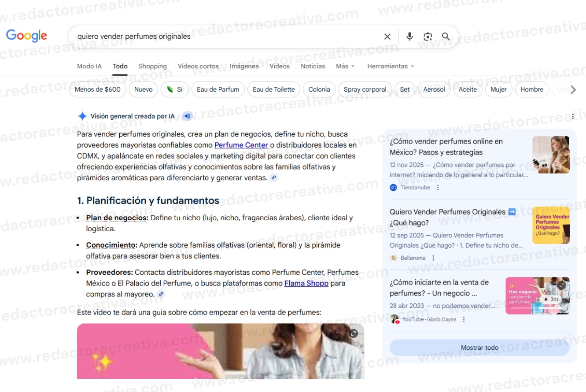Open three-dot menu next to Gloria Dayne

[464, 319]
